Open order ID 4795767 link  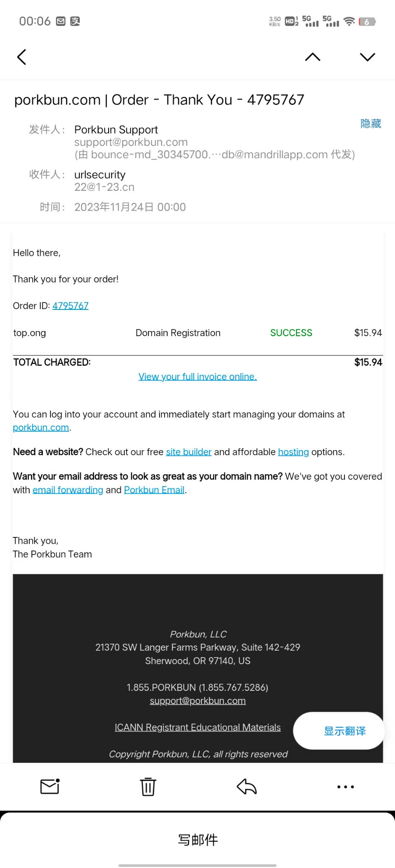click(x=70, y=306)
